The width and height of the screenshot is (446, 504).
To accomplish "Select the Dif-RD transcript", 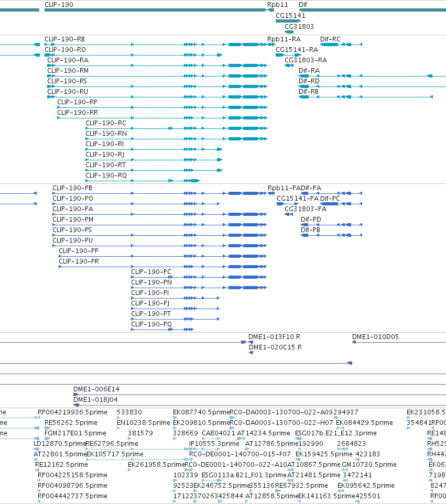I will (x=372, y=86).
